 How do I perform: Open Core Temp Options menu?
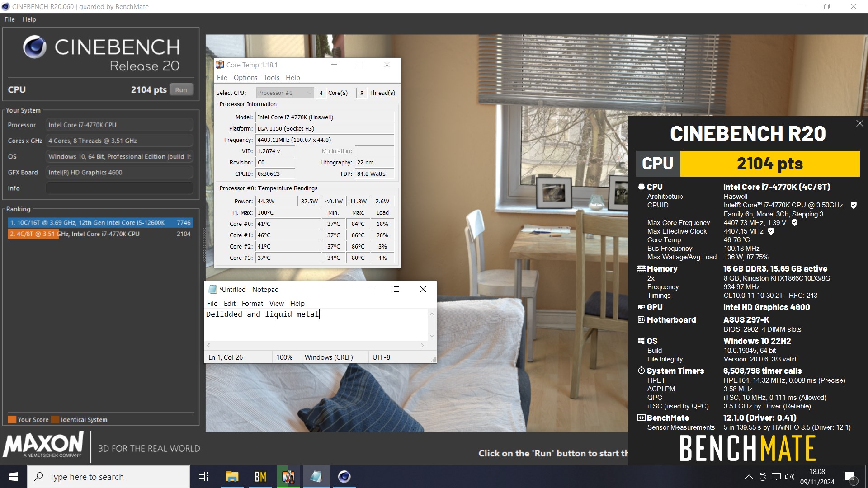(x=245, y=78)
